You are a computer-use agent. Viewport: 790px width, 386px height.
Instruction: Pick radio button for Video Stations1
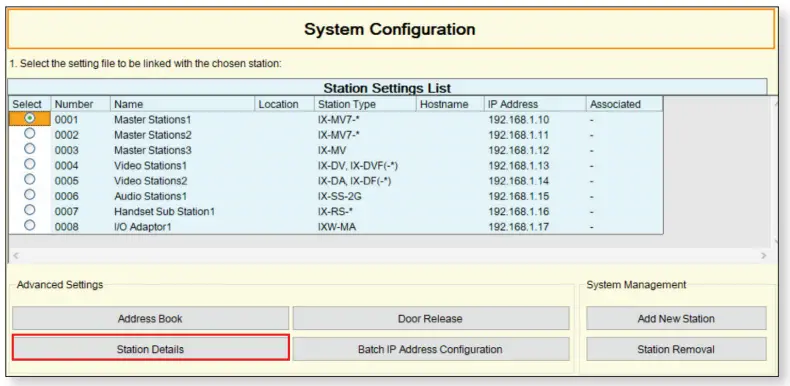30,164
